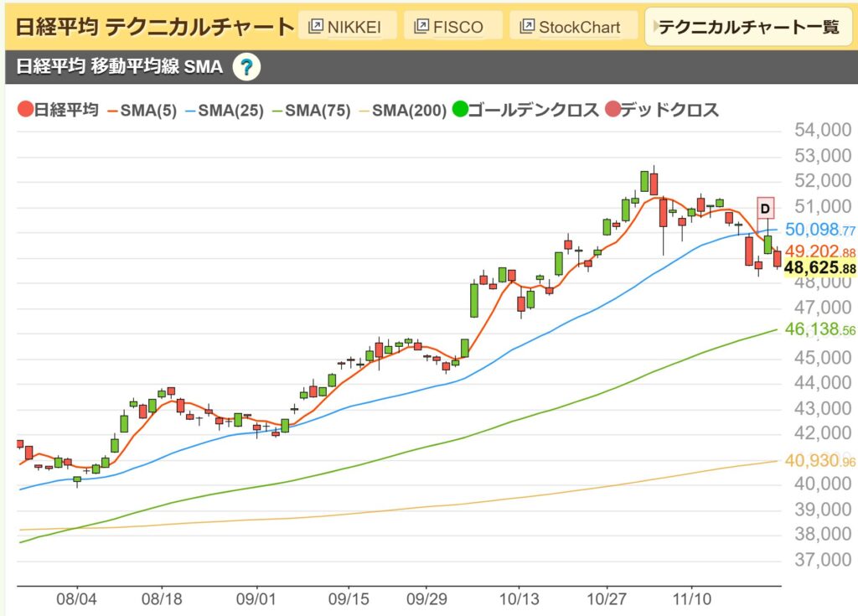Click the red 日経平均 legend dot
The width and height of the screenshot is (858, 616).
click(x=23, y=109)
